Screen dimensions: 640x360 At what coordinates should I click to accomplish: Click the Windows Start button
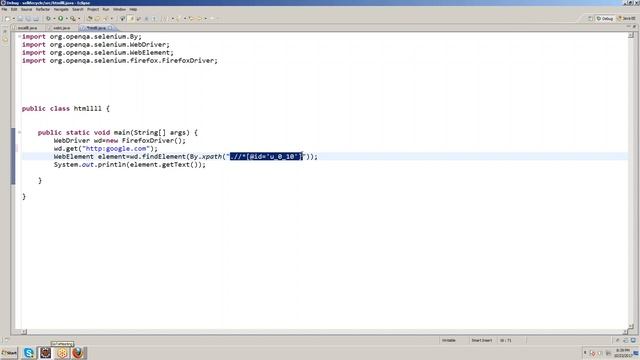tap(9, 353)
